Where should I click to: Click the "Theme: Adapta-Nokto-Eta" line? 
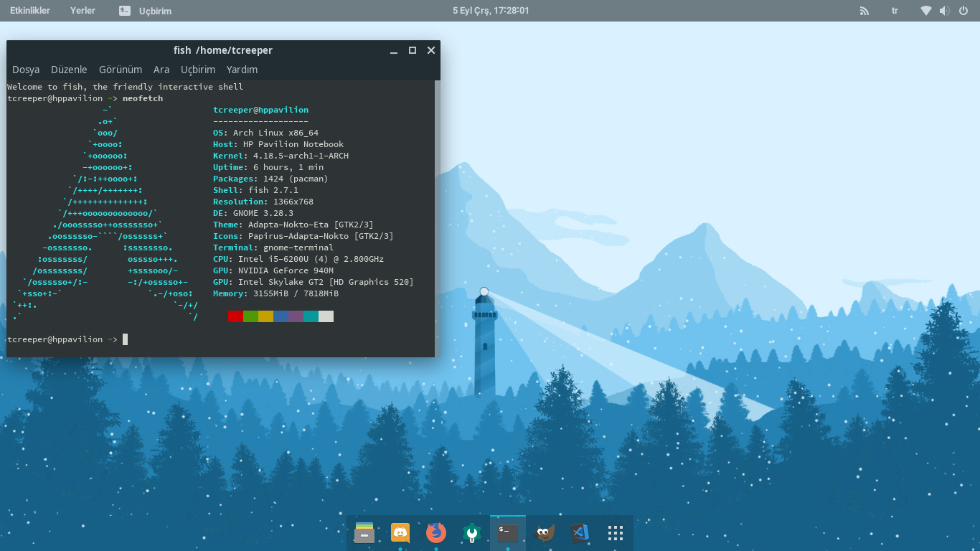[293, 225]
